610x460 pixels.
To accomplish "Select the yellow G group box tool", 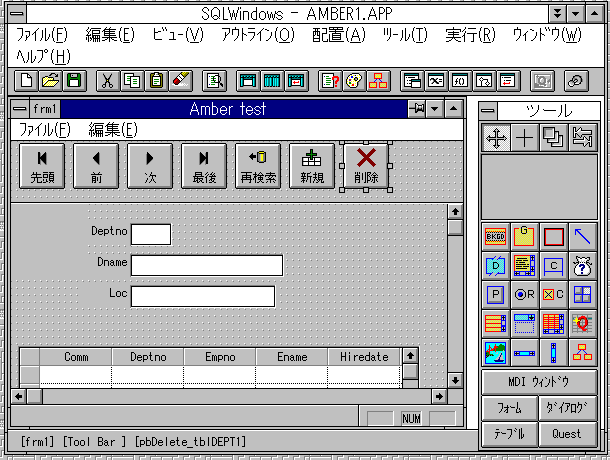I will tap(524, 237).
